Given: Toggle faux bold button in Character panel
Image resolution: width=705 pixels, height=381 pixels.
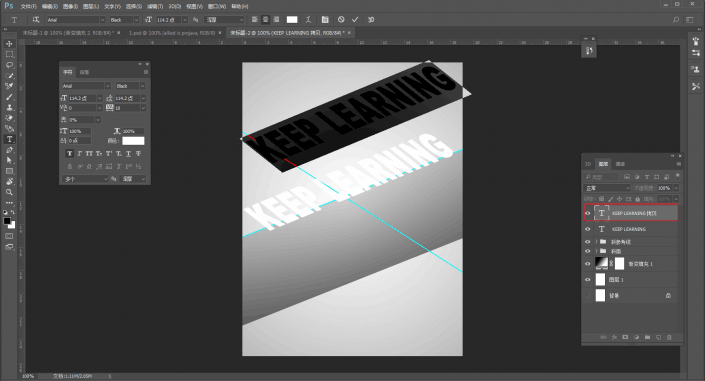Looking at the screenshot, I should click(69, 154).
